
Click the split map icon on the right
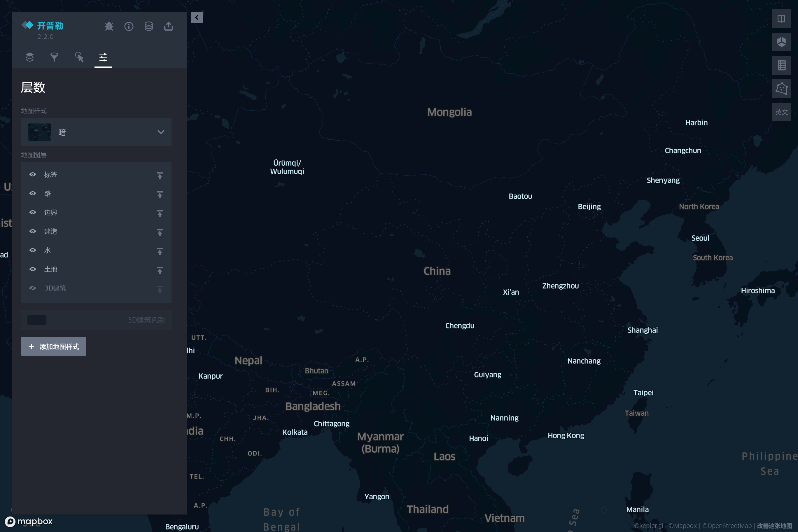782,19
